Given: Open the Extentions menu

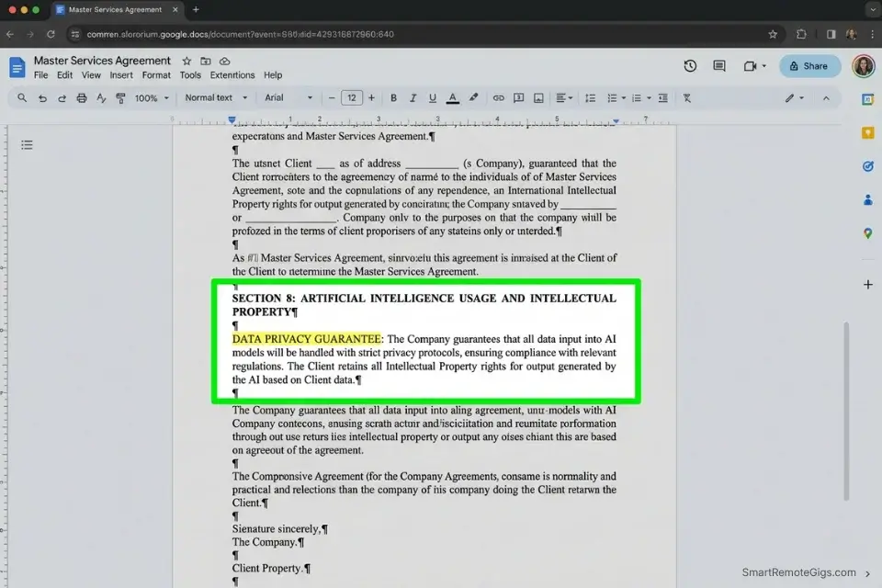Looking at the screenshot, I should (232, 74).
